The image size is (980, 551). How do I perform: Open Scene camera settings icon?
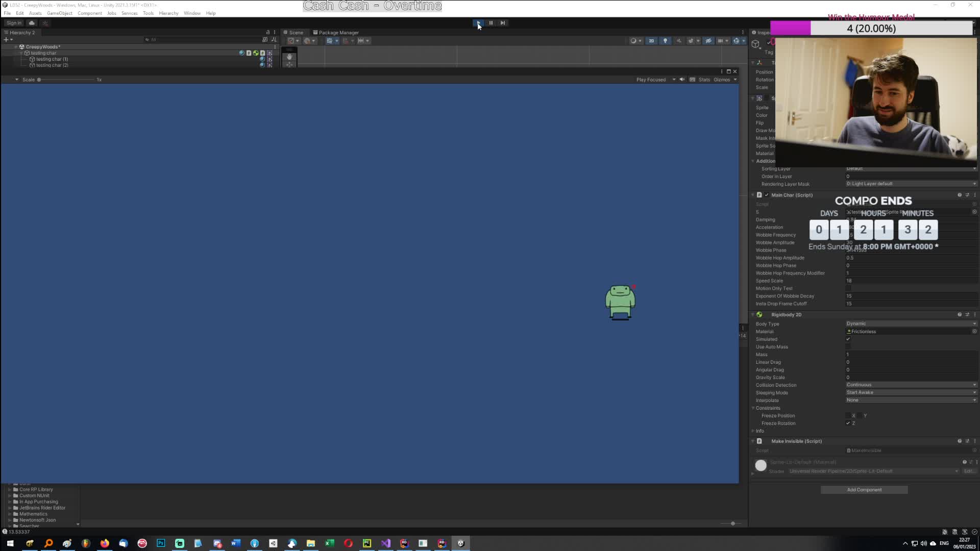[x=721, y=41]
